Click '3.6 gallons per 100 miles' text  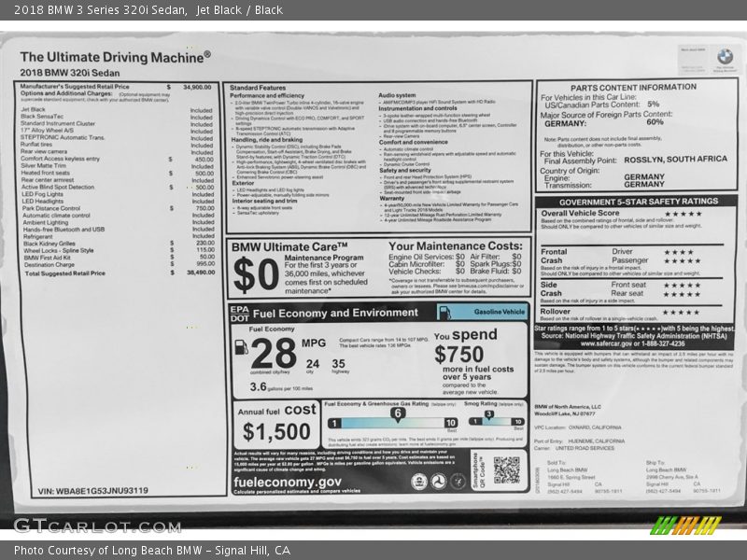tap(281, 386)
